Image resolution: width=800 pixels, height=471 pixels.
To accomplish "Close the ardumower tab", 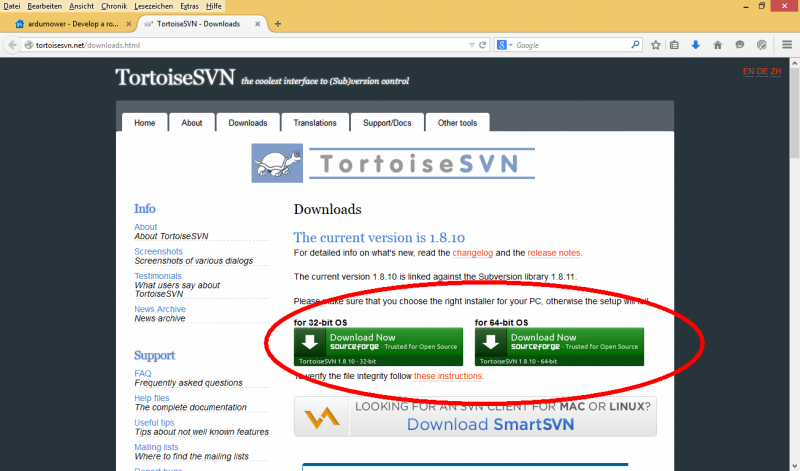I will (x=129, y=24).
